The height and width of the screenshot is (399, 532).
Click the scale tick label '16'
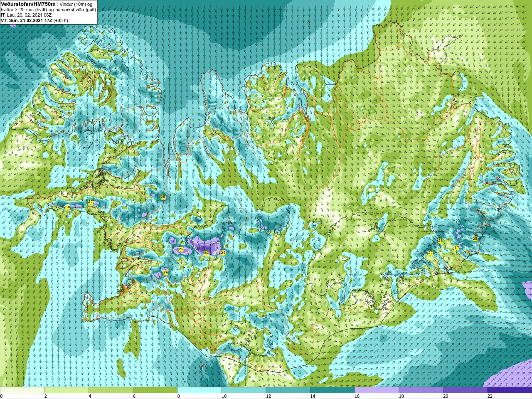click(357, 396)
